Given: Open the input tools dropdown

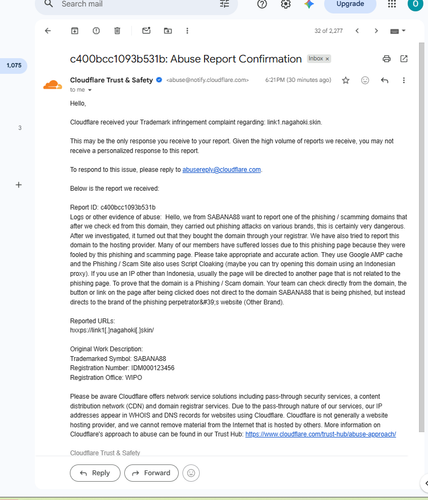Looking at the screenshot, I should tap(398, 31).
